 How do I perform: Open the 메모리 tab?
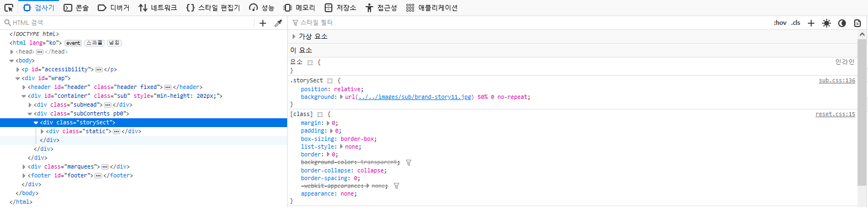tap(299, 8)
